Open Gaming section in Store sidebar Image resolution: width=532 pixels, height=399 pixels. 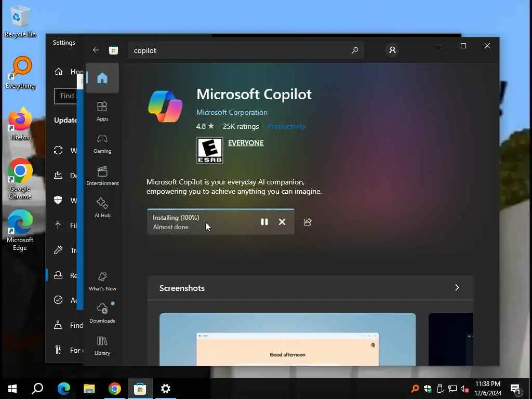(x=102, y=143)
